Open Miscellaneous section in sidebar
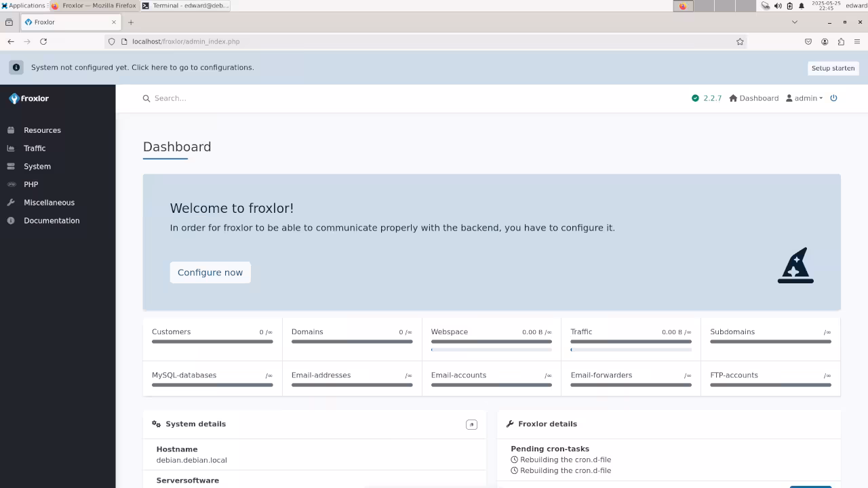Image resolution: width=868 pixels, height=488 pixels. pos(49,203)
